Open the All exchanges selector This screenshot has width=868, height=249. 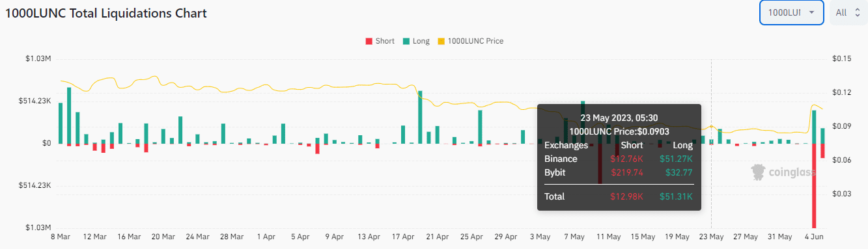point(848,12)
